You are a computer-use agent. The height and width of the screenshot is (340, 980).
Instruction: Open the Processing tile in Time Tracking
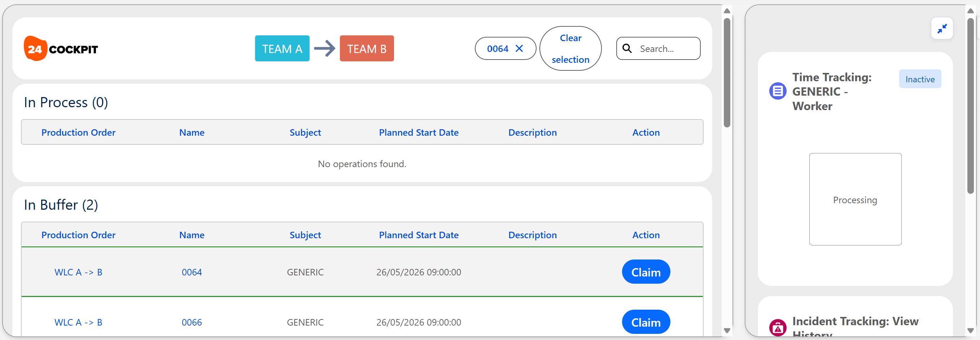tap(855, 200)
